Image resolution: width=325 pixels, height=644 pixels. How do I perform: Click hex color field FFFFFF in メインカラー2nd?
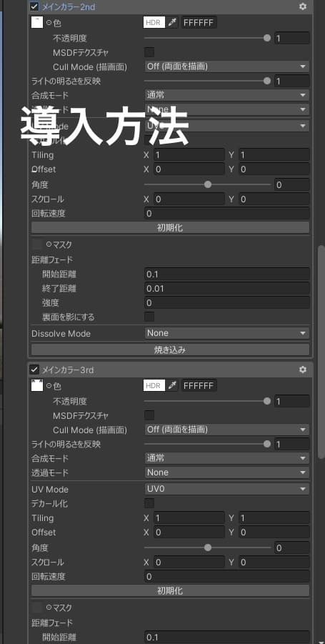[199, 22]
